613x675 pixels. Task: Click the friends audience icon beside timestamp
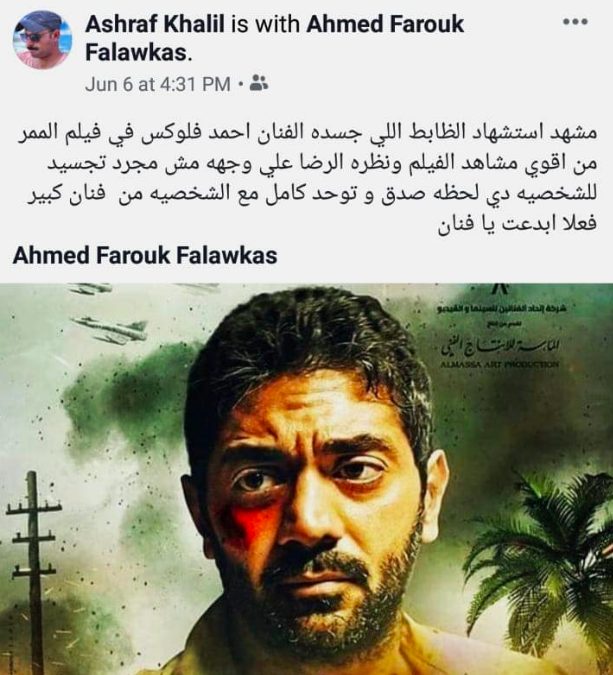[259, 83]
